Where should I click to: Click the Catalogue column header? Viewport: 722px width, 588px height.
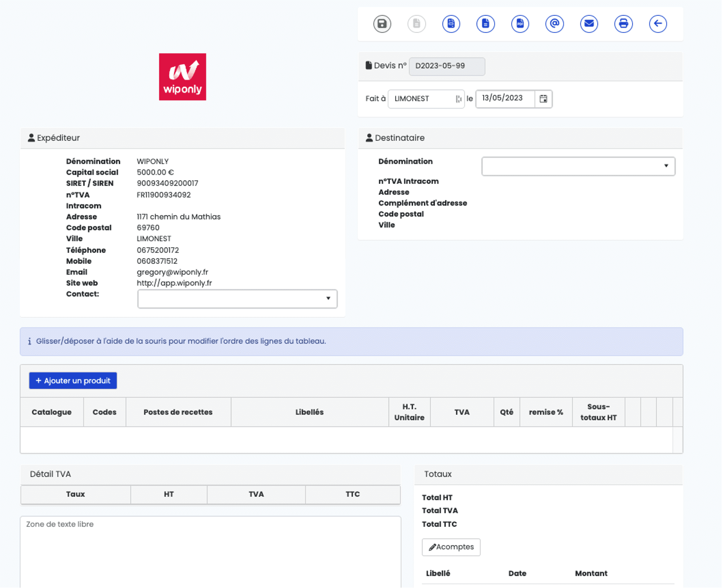pos(52,412)
